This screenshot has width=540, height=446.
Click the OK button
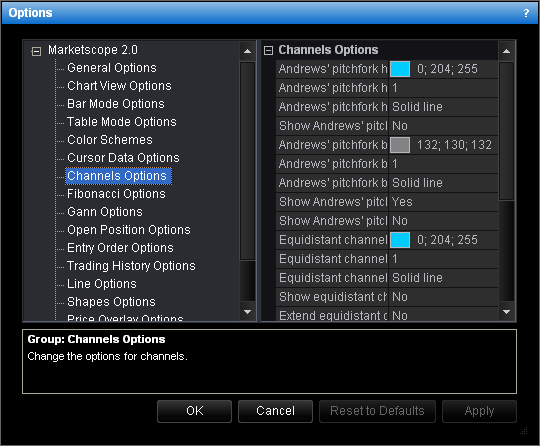195,411
